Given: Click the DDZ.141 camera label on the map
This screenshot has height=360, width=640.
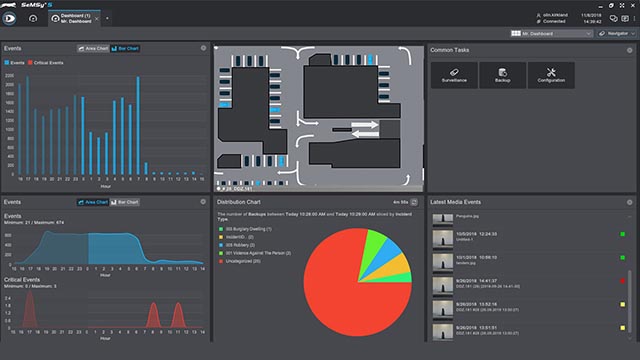Looking at the screenshot, I should pyautogui.click(x=237, y=189).
